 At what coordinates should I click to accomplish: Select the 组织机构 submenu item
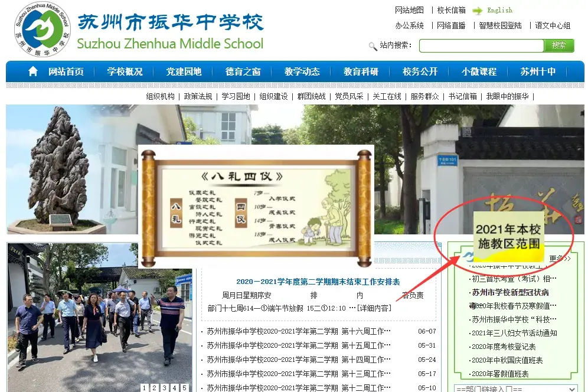(x=160, y=96)
